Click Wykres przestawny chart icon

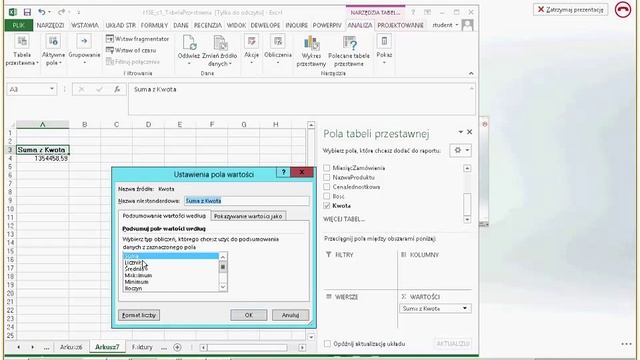click(x=311, y=43)
